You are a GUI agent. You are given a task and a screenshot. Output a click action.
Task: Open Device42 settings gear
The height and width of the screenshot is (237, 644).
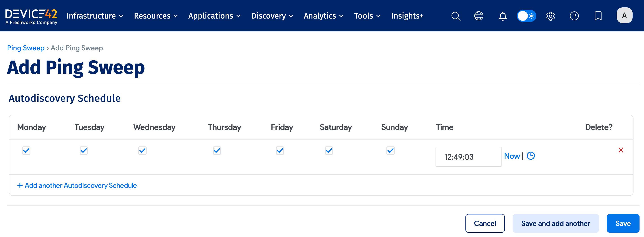(x=550, y=16)
